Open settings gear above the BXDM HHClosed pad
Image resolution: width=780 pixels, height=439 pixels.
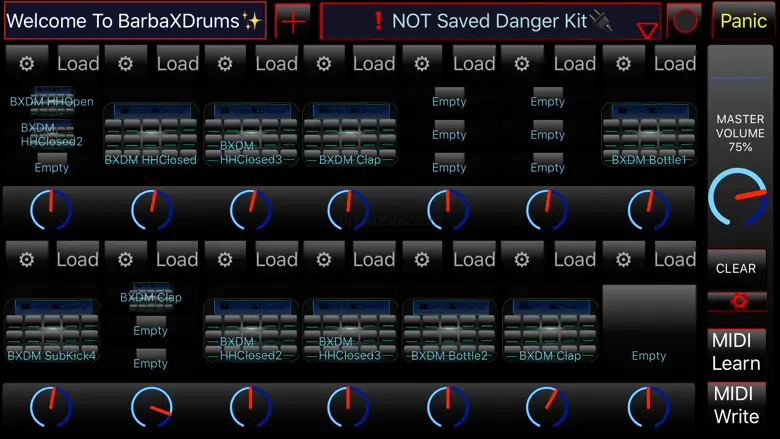[125, 64]
